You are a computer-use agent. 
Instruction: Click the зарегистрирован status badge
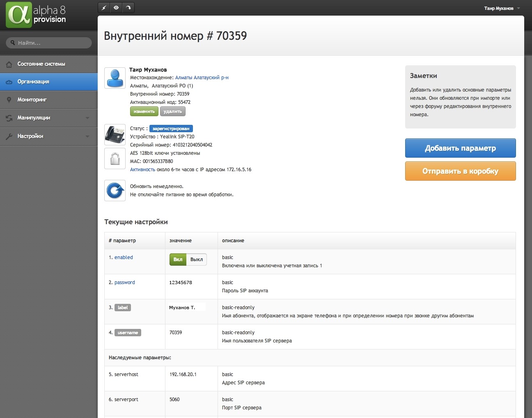pyautogui.click(x=171, y=129)
